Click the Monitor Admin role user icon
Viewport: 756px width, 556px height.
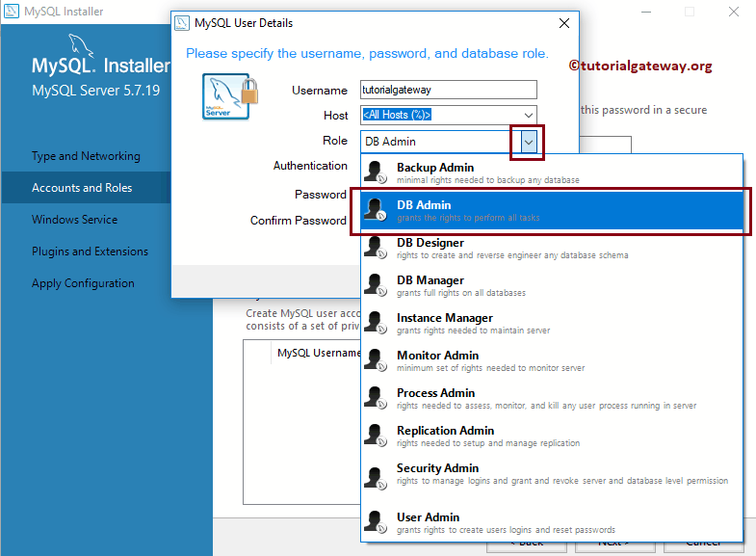pos(376,360)
